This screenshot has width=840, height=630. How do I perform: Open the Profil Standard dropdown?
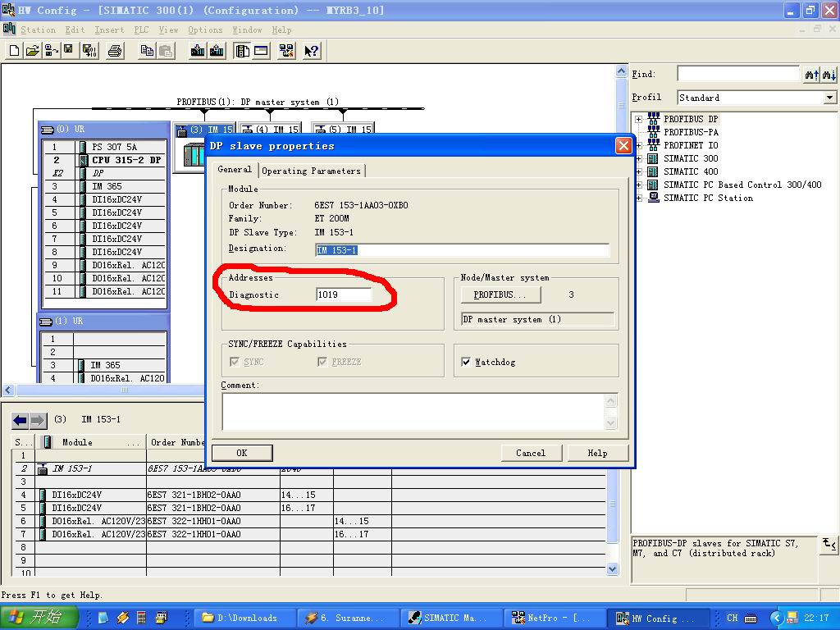pyautogui.click(x=829, y=98)
